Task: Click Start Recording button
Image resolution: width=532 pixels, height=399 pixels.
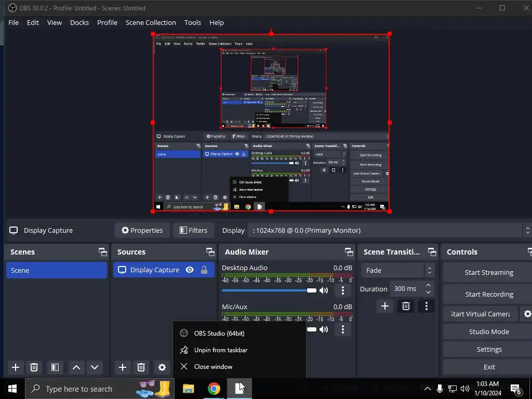Action: 488,294
